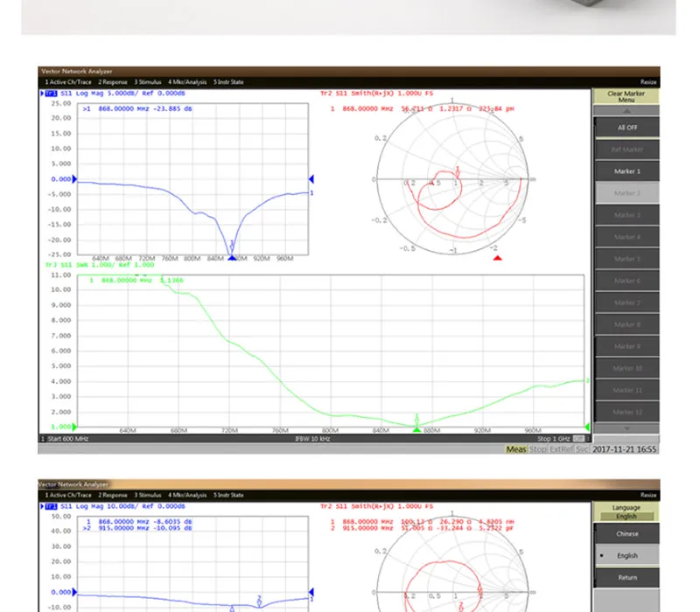Click left blue reference arrow at 0.000 in top Log Mag plot
Viewport: 700px width, 612px height.
click(x=74, y=179)
